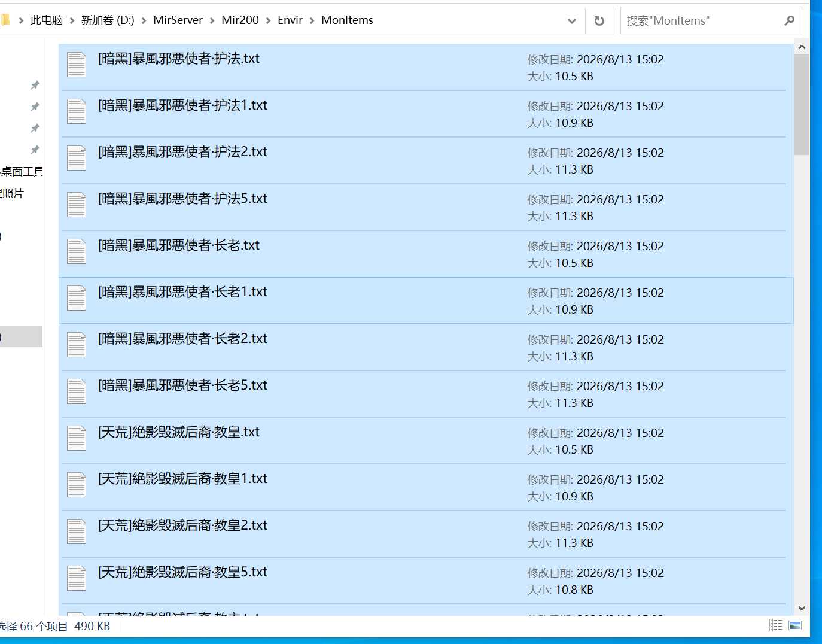Click the icon beside [天荒]絶影毁滅后裔·教皇1.txt
This screenshot has height=644, width=822.
pos(77,485)
